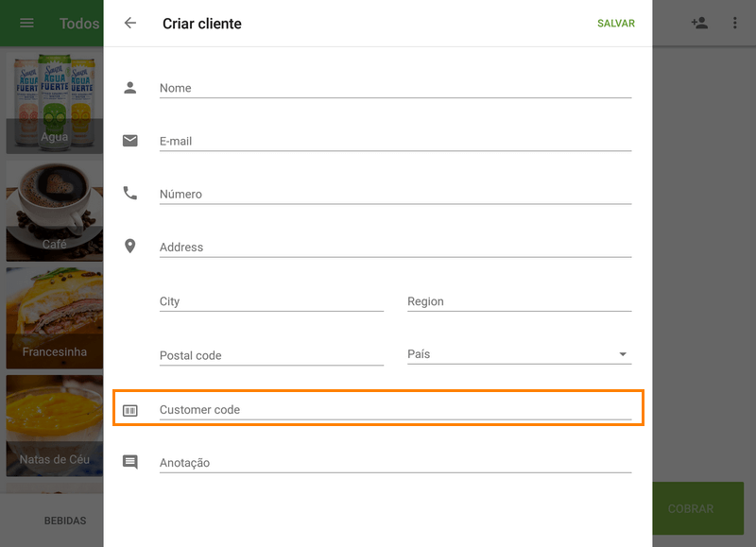Click the envelope icon beside E-mail
The image size is (756, 547).
tap(130, 141)
